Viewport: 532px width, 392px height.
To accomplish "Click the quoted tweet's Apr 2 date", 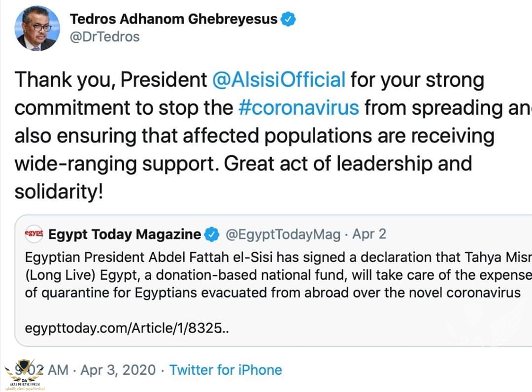I will [369, 235].
